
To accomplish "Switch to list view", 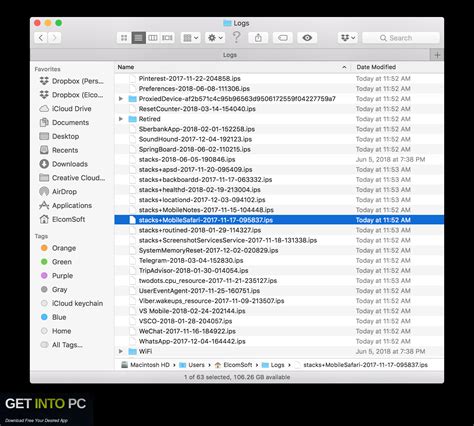I will [x=138, y=38].
